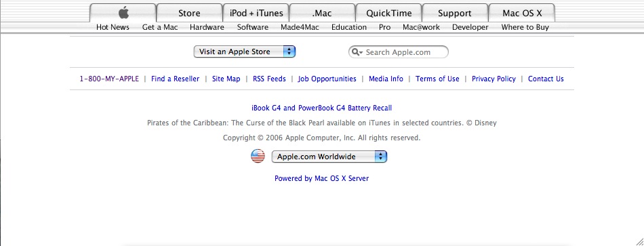This screenshot has height=246, width=644.
Task: Open the Media Info link
Action: pos(386,79)
